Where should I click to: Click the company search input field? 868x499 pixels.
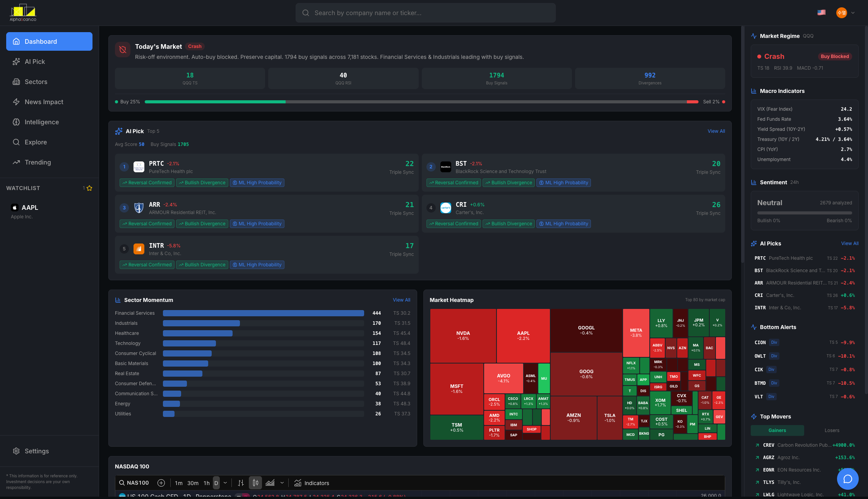point(426,13)
